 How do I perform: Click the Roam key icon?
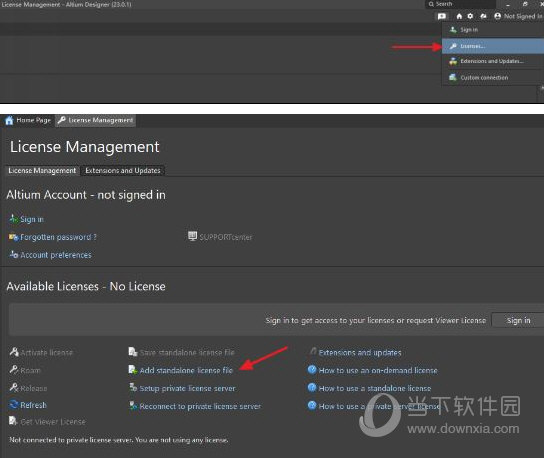14,370
